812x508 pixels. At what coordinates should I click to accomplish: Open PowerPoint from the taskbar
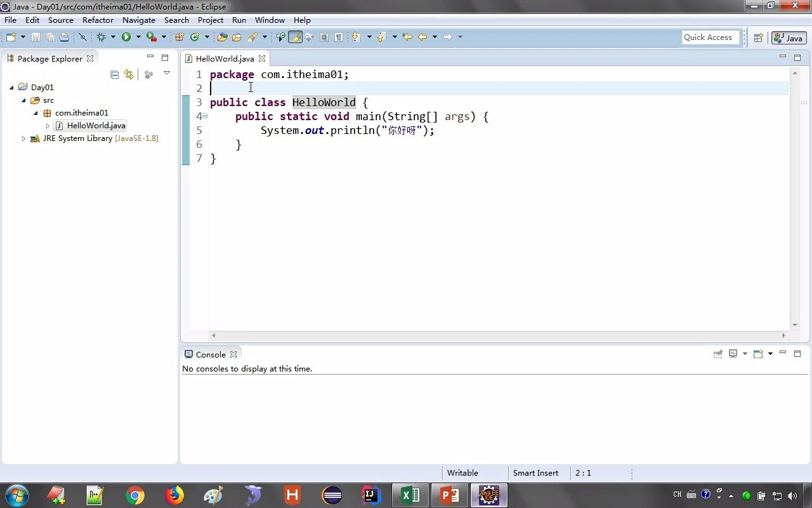[449, 495]
